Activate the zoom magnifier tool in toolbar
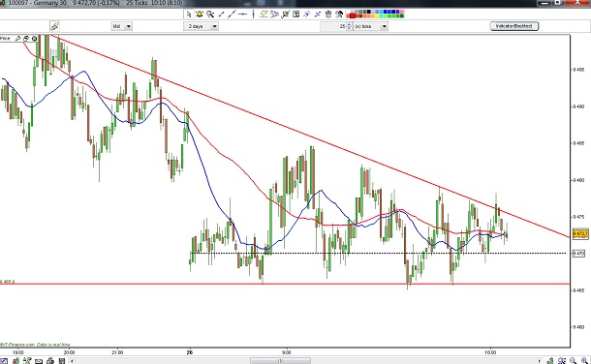This screenshot has width=591, height=364. click(210, 15)
